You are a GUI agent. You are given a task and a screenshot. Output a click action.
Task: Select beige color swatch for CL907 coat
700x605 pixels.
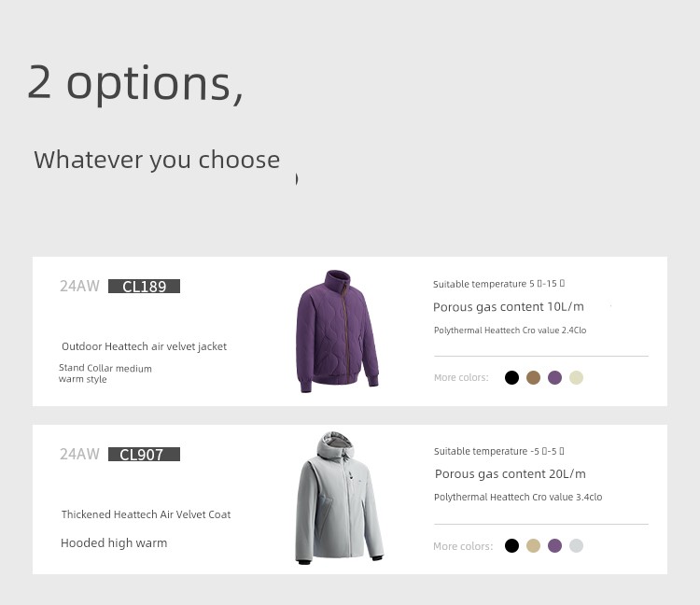(x=533, y=545)
